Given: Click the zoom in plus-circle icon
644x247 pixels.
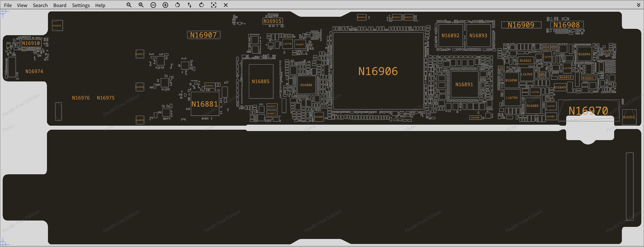Looking at the screenshot, I should point(165,5).
